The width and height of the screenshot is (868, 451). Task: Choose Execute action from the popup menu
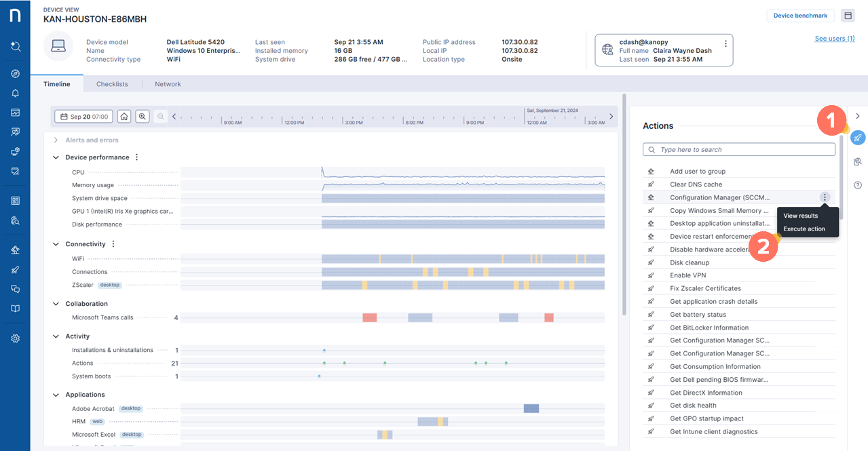(x=804, y=229)
